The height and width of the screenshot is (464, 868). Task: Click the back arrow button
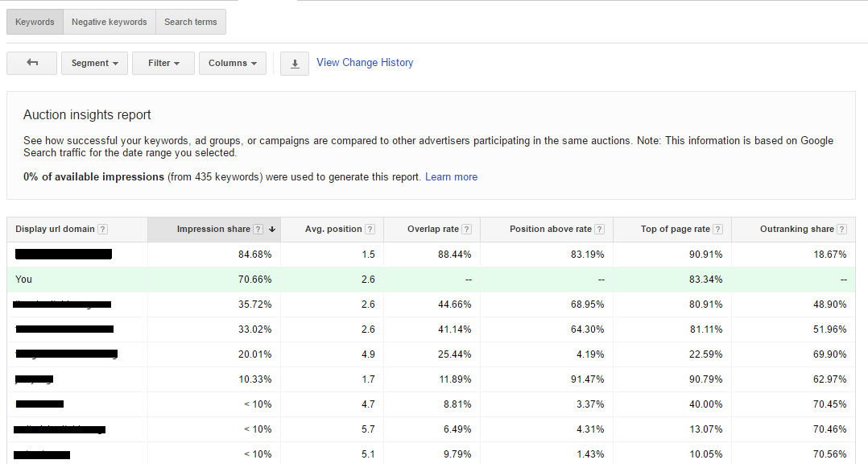point(31,63)
